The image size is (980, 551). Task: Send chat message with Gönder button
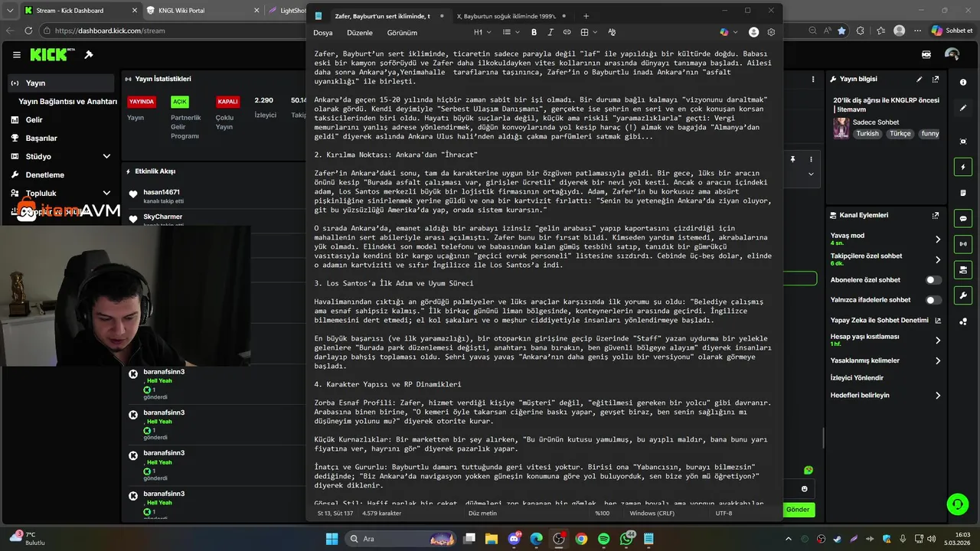click(798, 510)
